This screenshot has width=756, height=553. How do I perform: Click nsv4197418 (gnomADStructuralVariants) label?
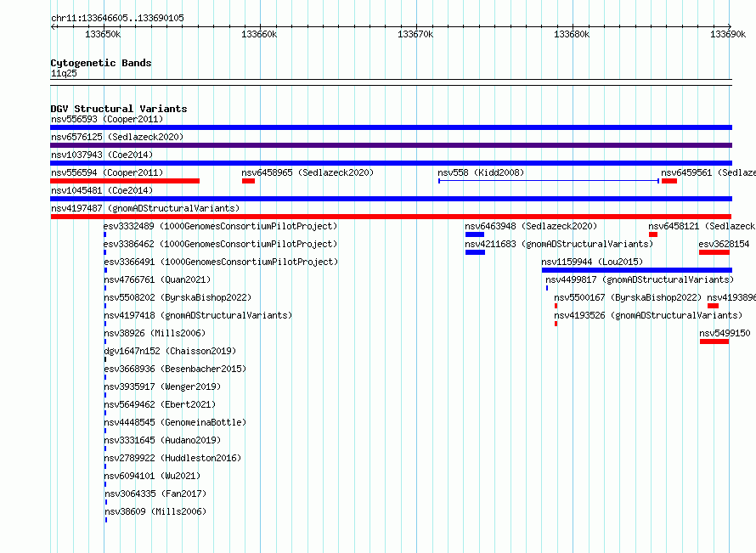[x=198, y=315]
